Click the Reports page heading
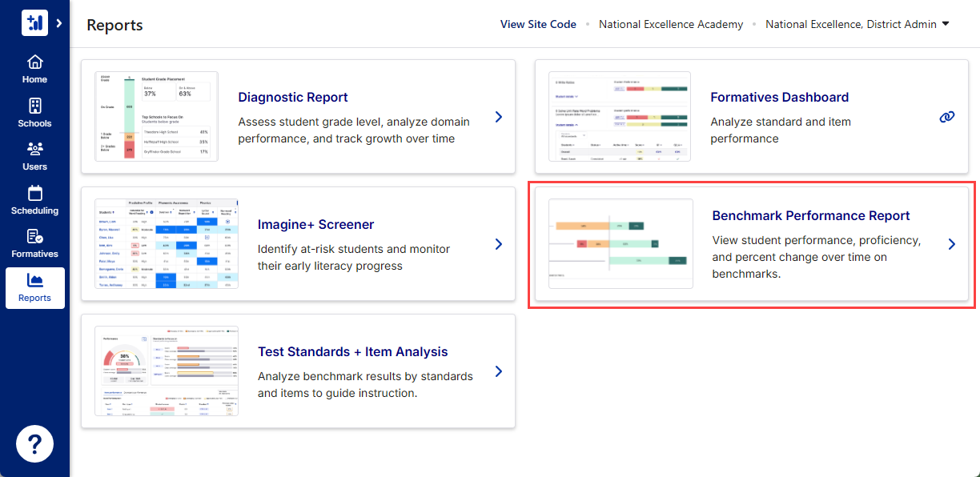 114,25
